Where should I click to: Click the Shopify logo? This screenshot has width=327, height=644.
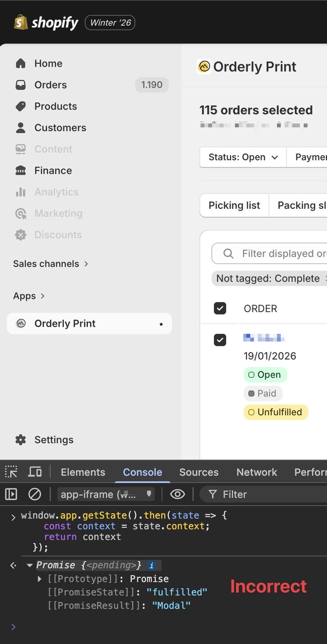coord(46,23)
